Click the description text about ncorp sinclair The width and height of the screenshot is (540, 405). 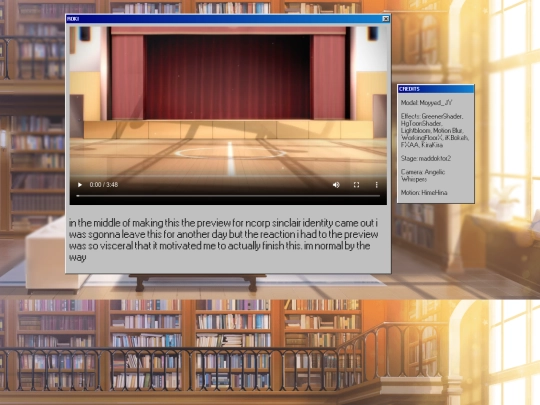(223, 240)
